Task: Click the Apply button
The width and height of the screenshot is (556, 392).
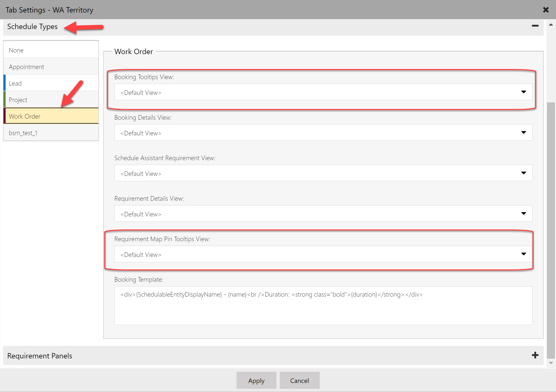Action: tap(256, 380)
